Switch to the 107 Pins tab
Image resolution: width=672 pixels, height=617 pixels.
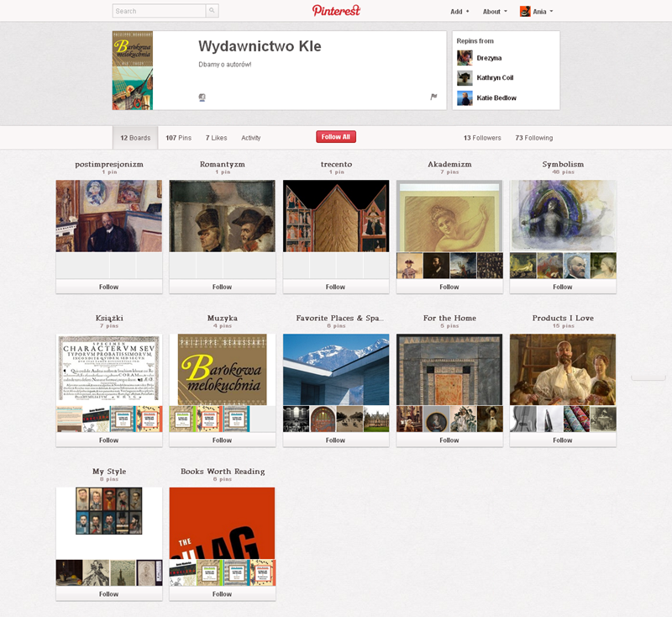pyautogui.click(x=178, y=138)
